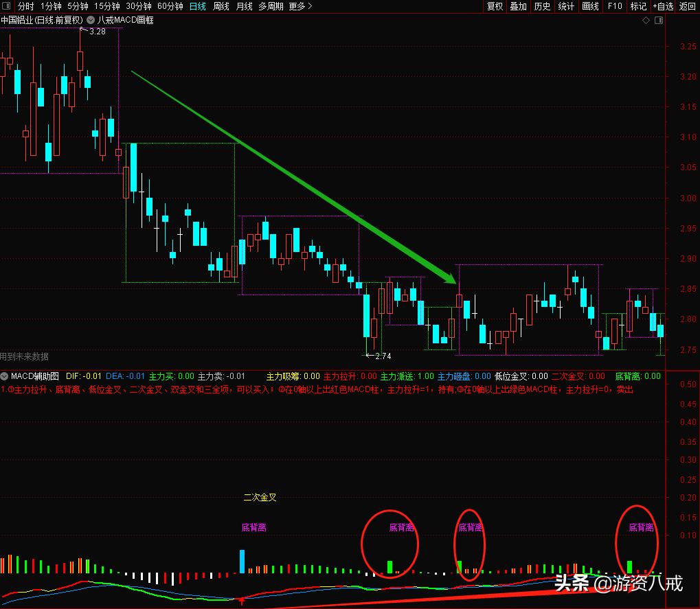This screenshot has width=700, height=609.
Task: Click the 0.50 MACD axis label
Action: (x=688, y=384)
